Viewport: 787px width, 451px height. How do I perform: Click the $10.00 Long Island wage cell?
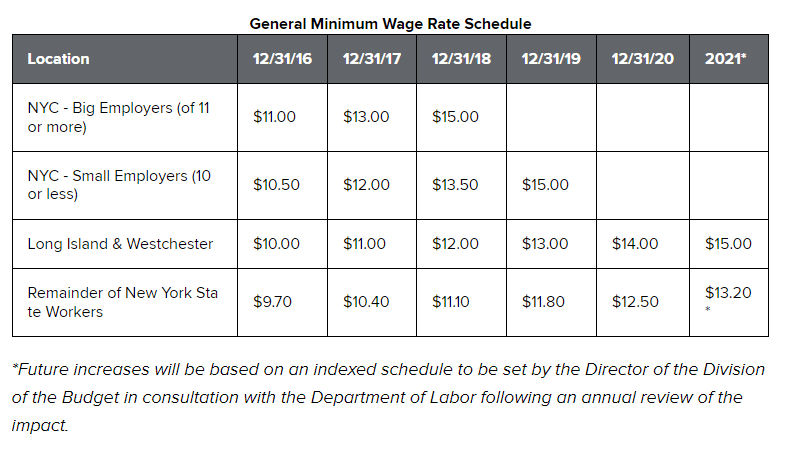click(275, 244)
